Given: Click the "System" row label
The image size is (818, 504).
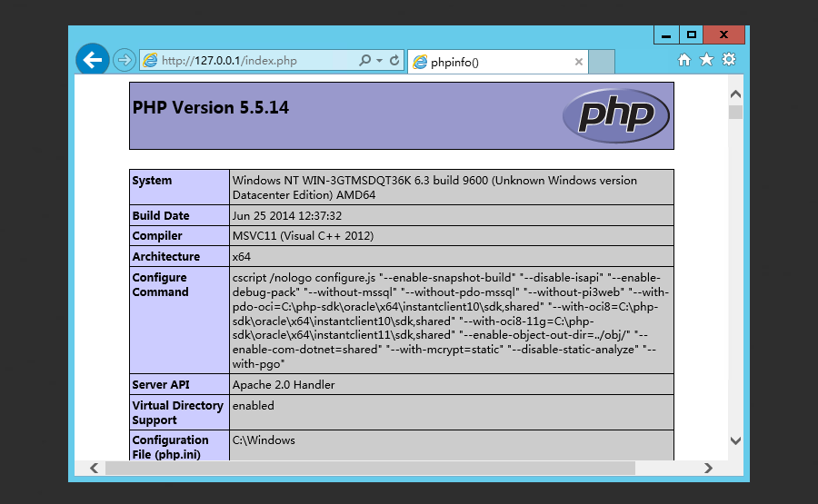Looking at the screenshot, I should (152, 181).
